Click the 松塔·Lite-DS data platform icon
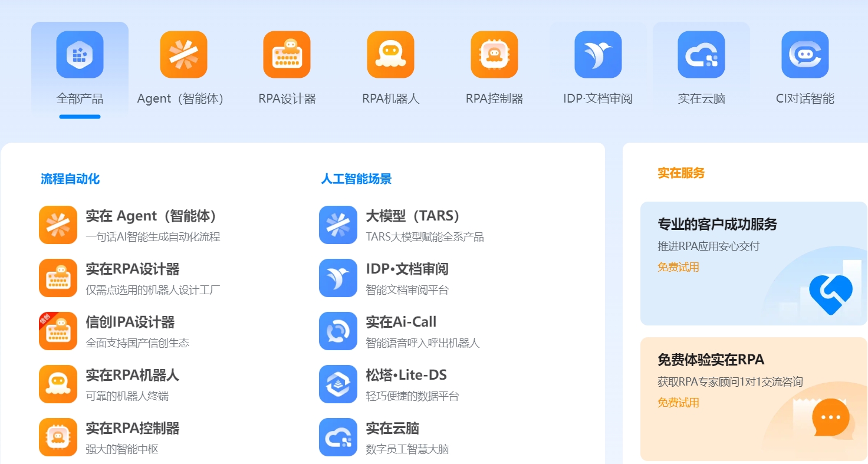The height and width of the screenshot is (464, 868). coord(337,384)
